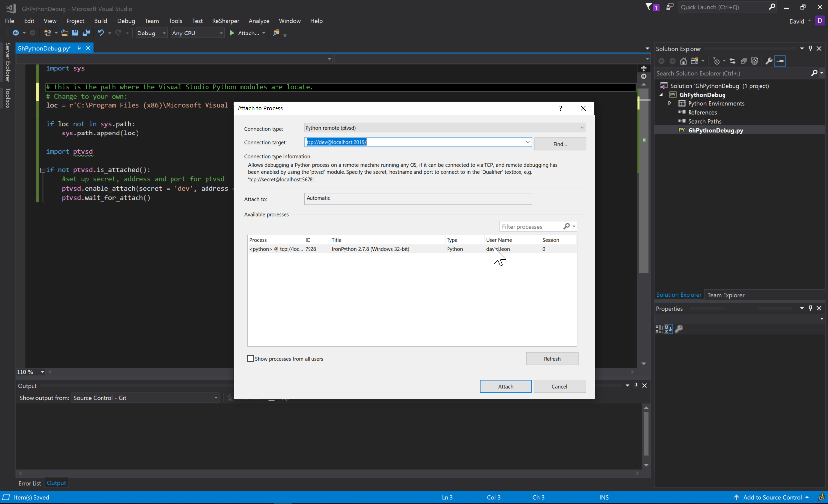Viewport: 828px width, 504px height.
Task: Expand the Python Environments tree node
Action: coord(670,103)
